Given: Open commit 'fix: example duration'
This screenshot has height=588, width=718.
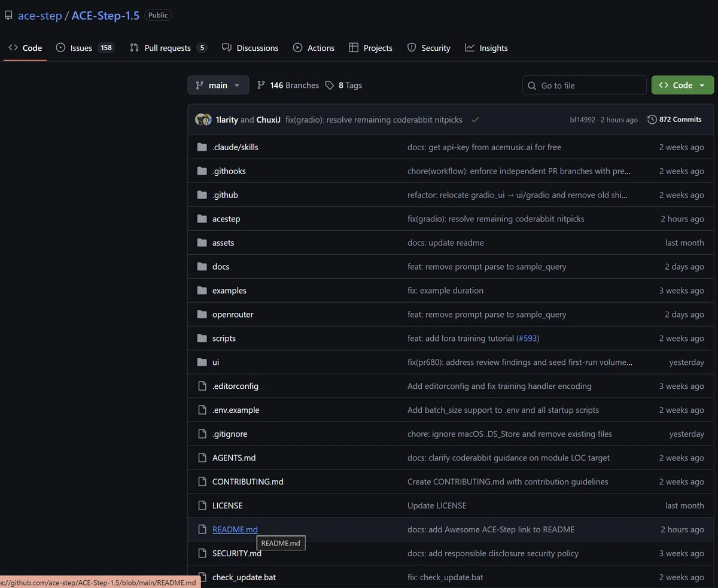Looking at the screenshot, I should pos(445,291).
